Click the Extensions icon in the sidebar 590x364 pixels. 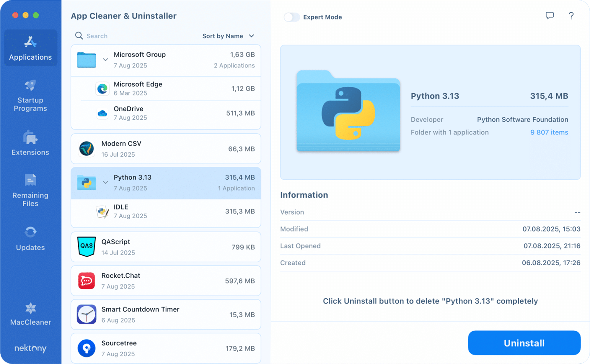[30, 144]
